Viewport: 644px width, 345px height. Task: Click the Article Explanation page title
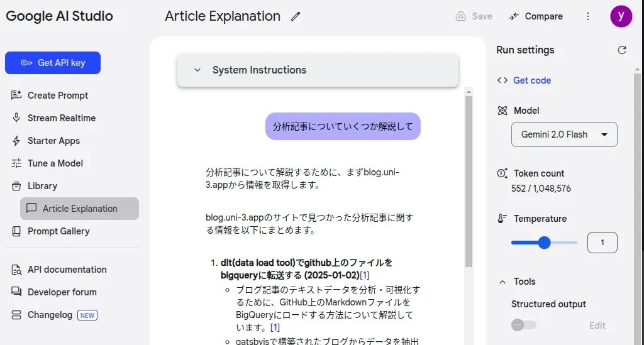pyautogui.click(x=223, y=16)
